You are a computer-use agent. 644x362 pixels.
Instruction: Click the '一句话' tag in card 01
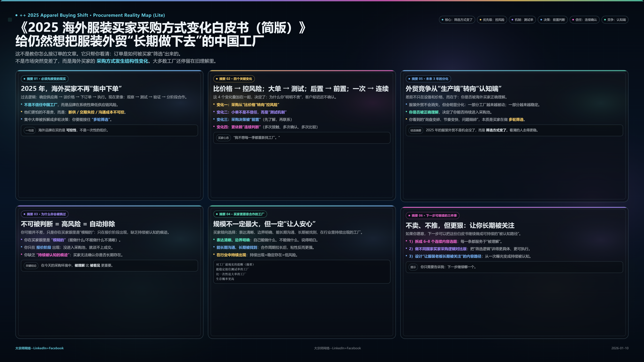pos(30,130)
